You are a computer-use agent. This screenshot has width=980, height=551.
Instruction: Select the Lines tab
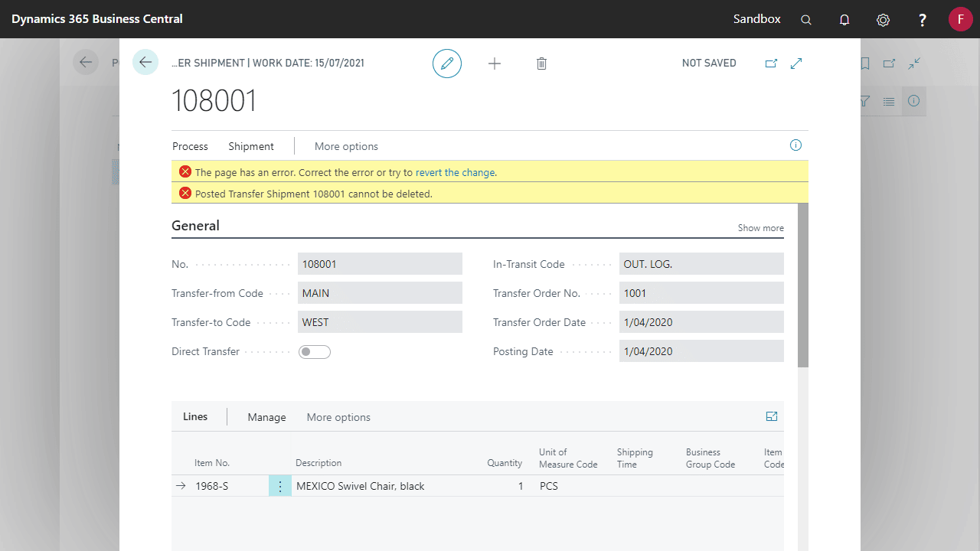click(x=195, y=417)
